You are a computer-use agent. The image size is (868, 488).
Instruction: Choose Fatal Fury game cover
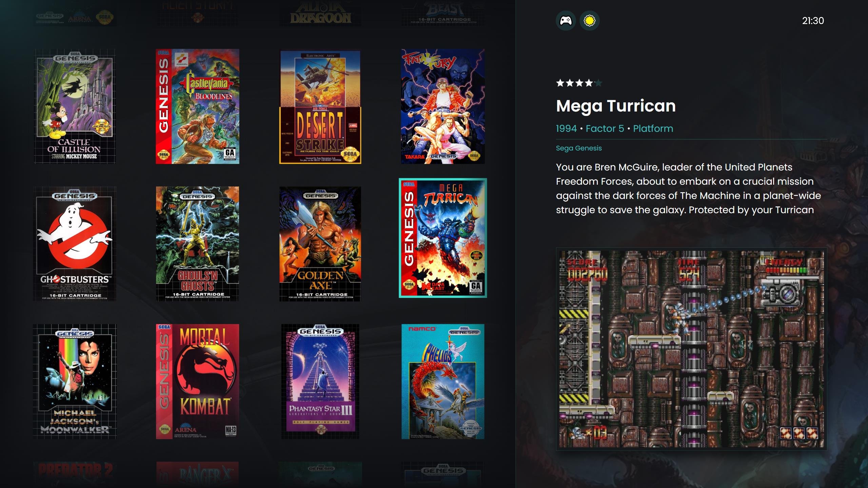(x=443, y=106)
